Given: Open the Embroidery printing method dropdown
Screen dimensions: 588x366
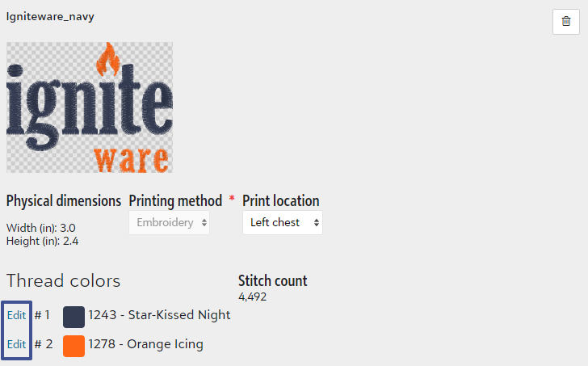Looking at the screenshot, I should [x=169, y=223].
